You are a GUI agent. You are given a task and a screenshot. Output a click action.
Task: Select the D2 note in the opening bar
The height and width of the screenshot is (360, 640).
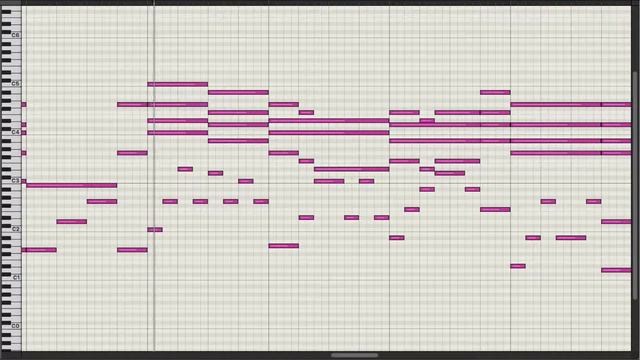coord(71,222)
